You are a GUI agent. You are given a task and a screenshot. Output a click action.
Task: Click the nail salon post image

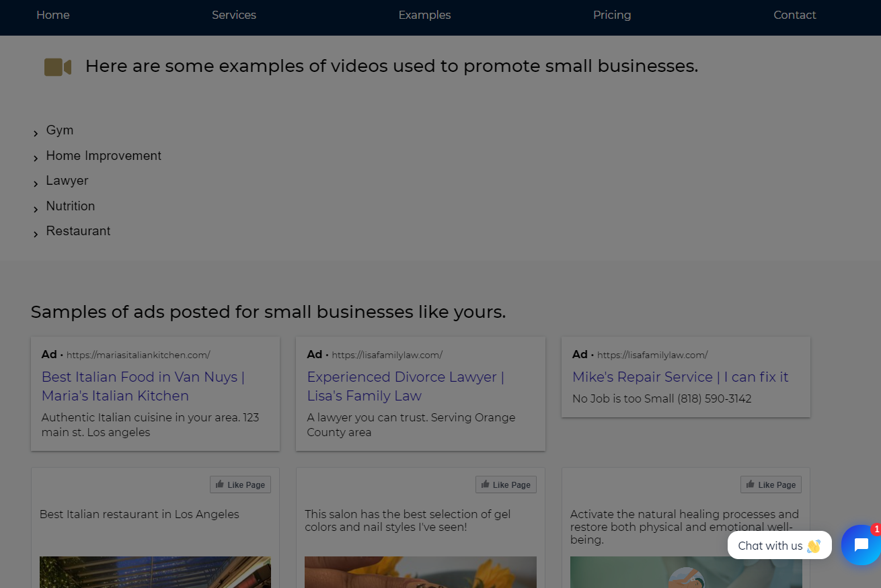pyautogui.click(x=420, y=572)
